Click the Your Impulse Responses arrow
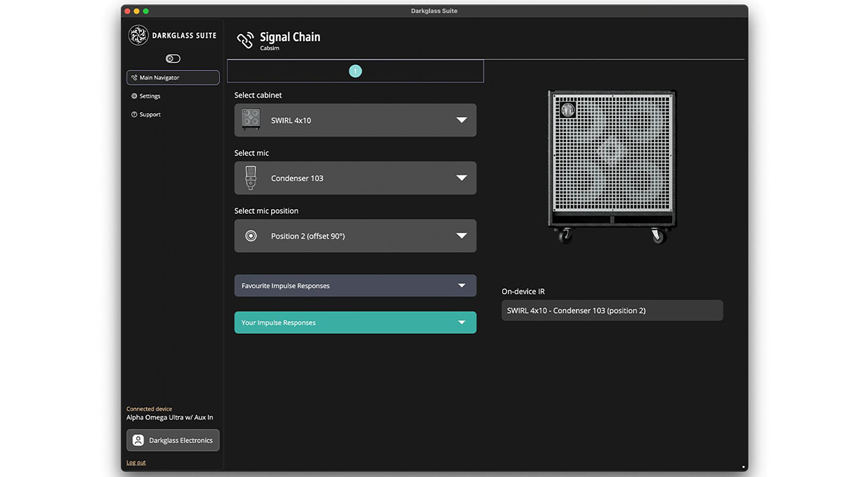Image resolution: width=868 pixels, height=477 pixels. (461, 323)
